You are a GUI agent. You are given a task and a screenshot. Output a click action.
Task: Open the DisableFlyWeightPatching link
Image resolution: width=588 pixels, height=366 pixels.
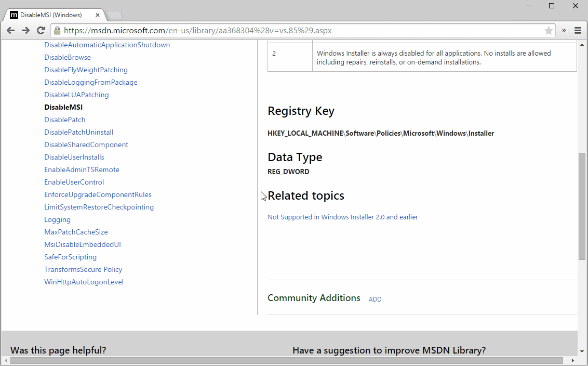(x=86, y=70)
